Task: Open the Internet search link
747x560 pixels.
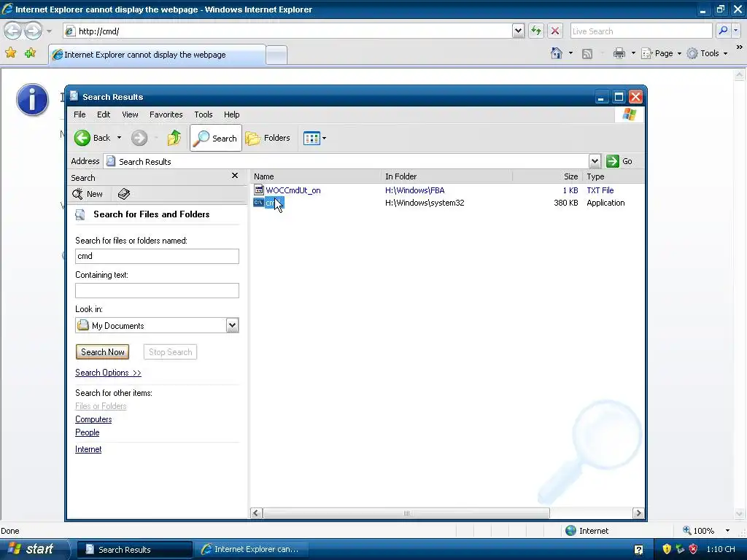Action: 88,449
